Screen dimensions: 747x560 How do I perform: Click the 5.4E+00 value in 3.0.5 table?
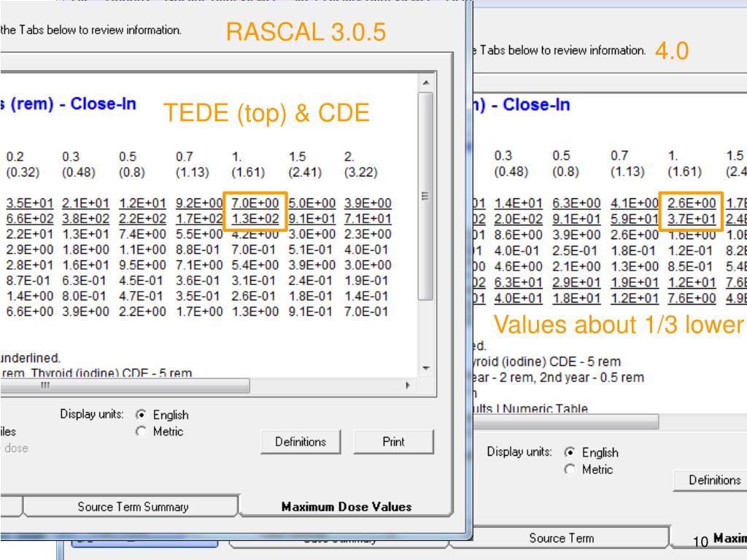[255, 265]
